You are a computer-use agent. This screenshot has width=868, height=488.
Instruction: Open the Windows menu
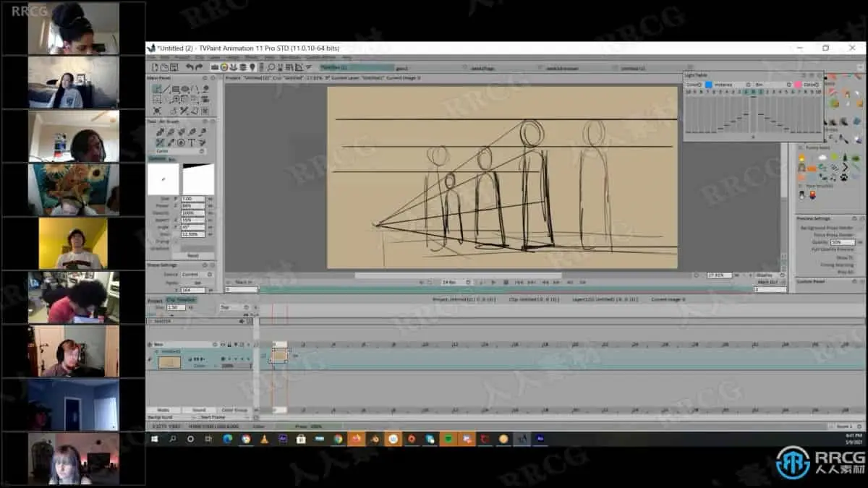290,57
